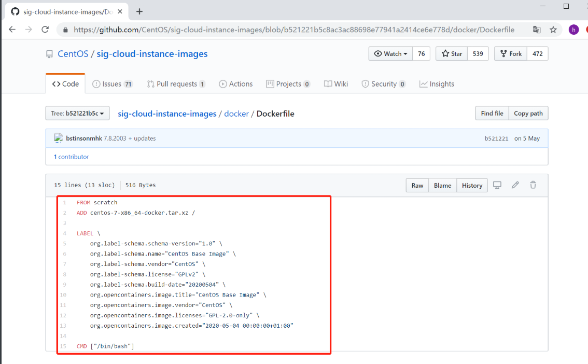Click the browser back arrow

pyautogui.click(x=12, y=30)
